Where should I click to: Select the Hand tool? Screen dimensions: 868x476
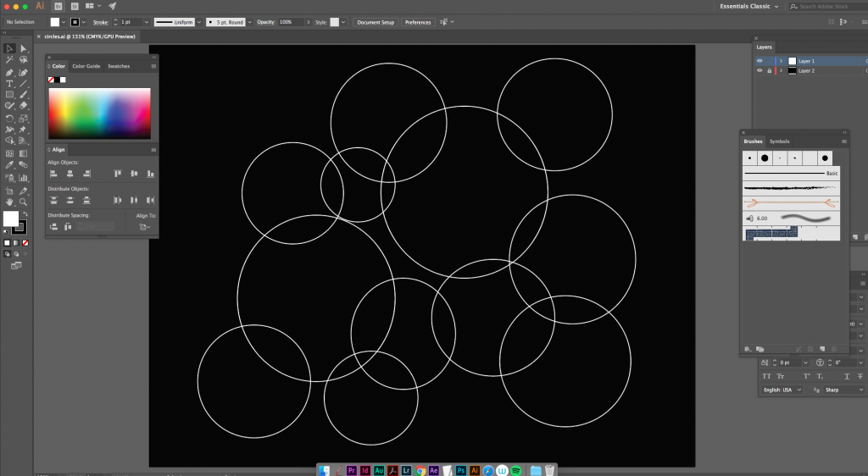[x=9, y=202]
